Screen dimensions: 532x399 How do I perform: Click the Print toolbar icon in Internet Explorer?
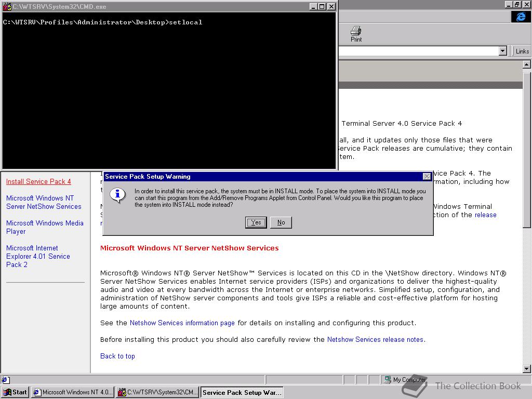click(x=356, y=34)
